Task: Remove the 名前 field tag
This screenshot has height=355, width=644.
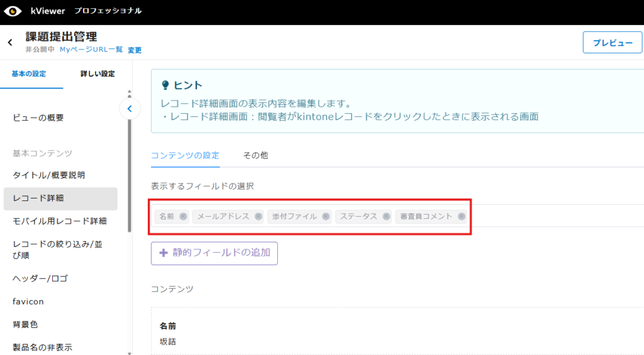Action: coord(183,216)
